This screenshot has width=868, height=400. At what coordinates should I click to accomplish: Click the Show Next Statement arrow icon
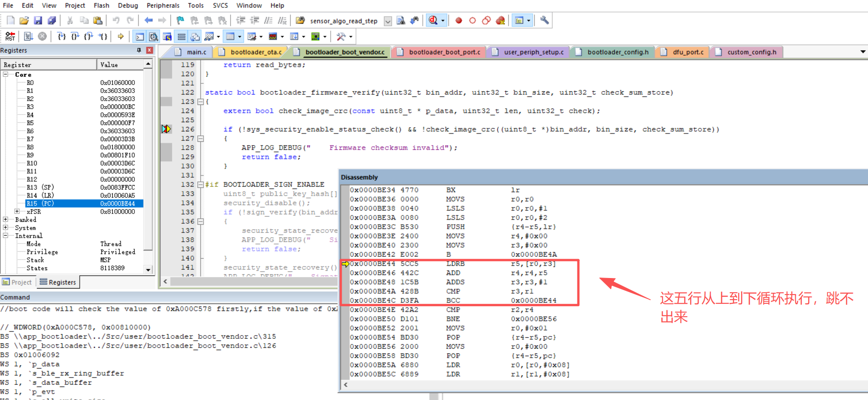click(121, 36)
